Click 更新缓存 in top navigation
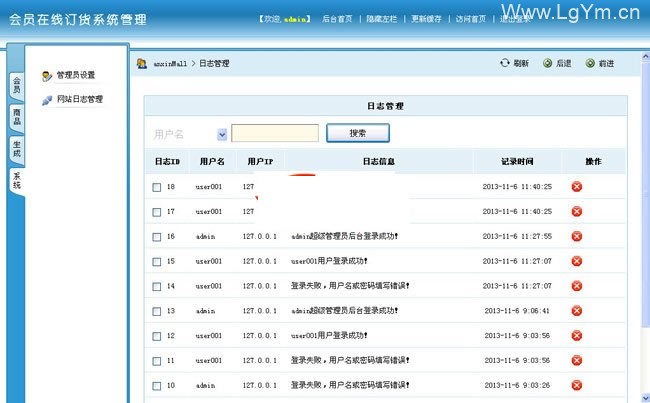Viewport: 650px width, 403px height. [x=426, y=19]
